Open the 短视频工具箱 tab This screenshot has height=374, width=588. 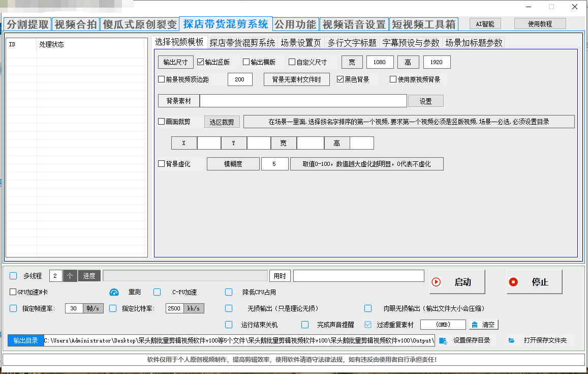424,24
